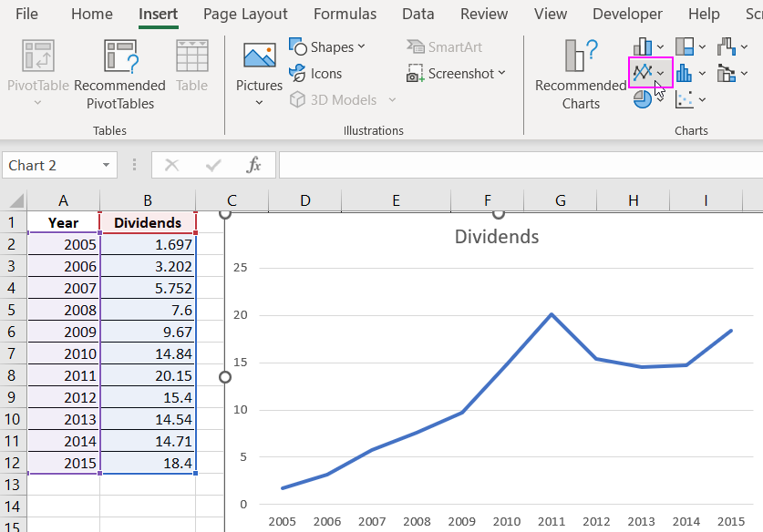Switch to the Formulas tab

point(345,14)
